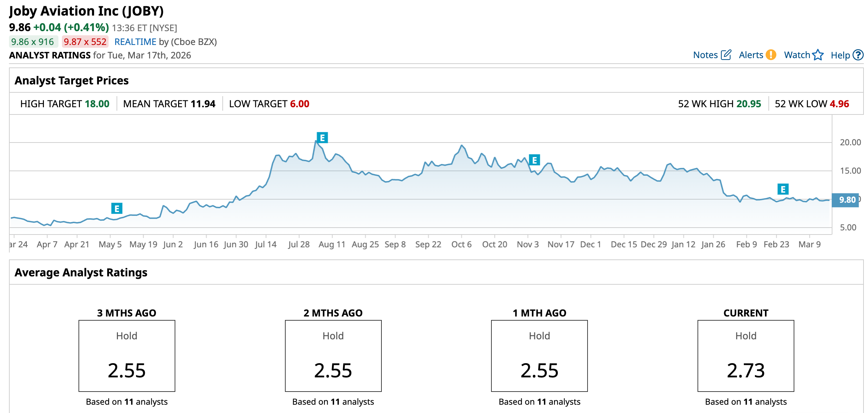Click earnings E marker near May 5
Viewport: 868px width, 413px height.
point(117,208)
